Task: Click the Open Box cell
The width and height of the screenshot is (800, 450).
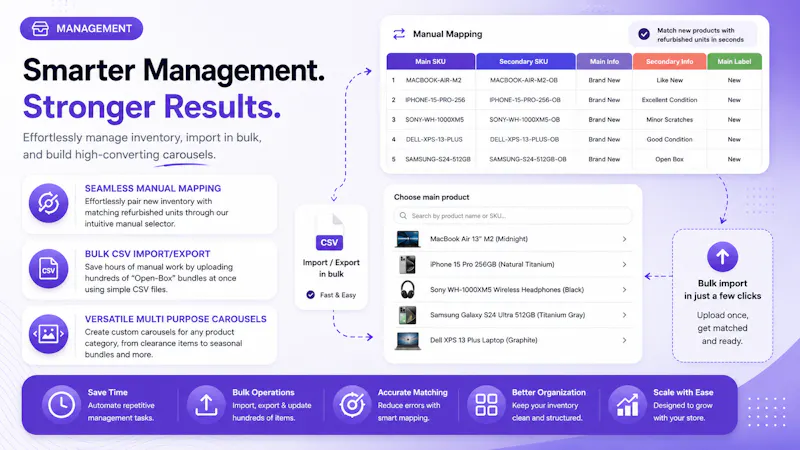Action: click(669, 159)
